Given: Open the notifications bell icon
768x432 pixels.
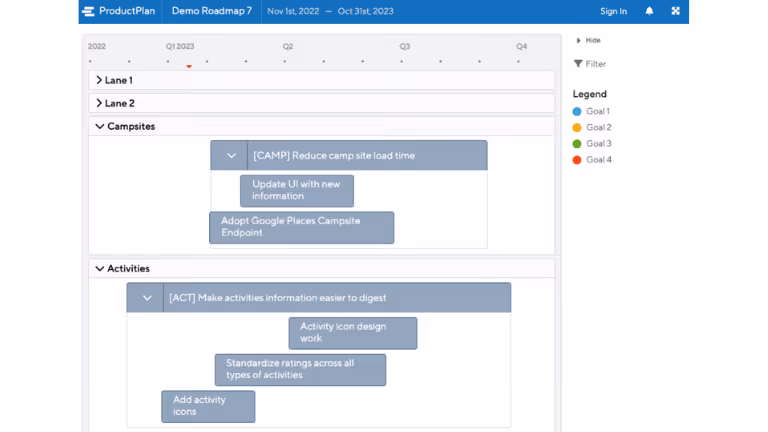Looking at the screenshot, I should click(x=649, y=11).
